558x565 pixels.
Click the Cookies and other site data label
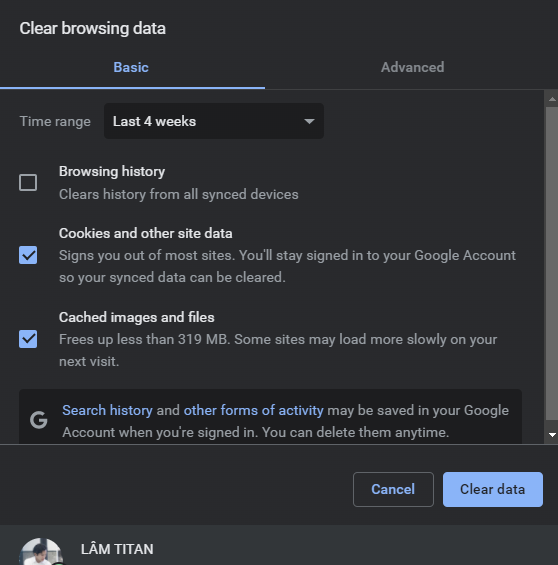pyautogui.click(x=146, y=233)
